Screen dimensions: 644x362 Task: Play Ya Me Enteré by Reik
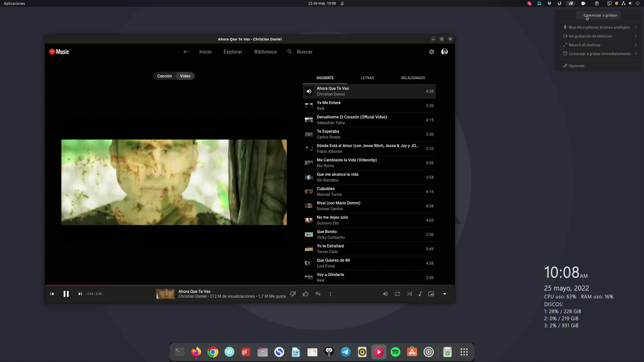(x=369, y=106)
